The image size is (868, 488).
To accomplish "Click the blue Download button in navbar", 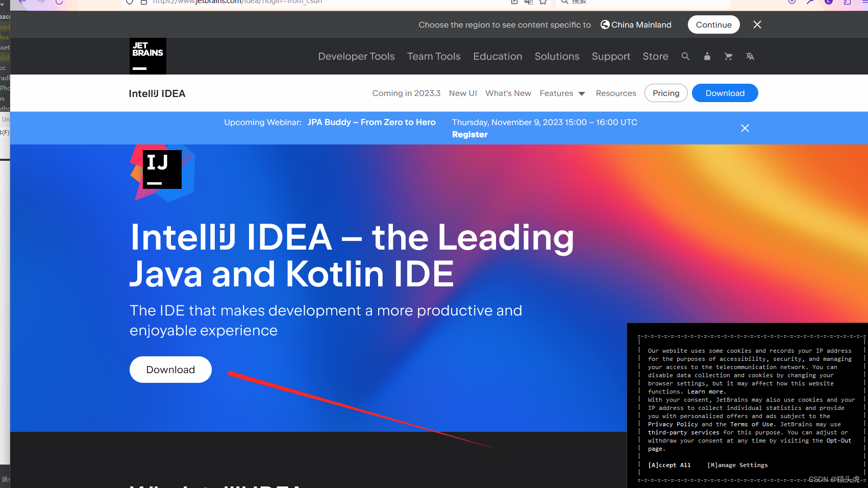I will (x=725, y=93).
